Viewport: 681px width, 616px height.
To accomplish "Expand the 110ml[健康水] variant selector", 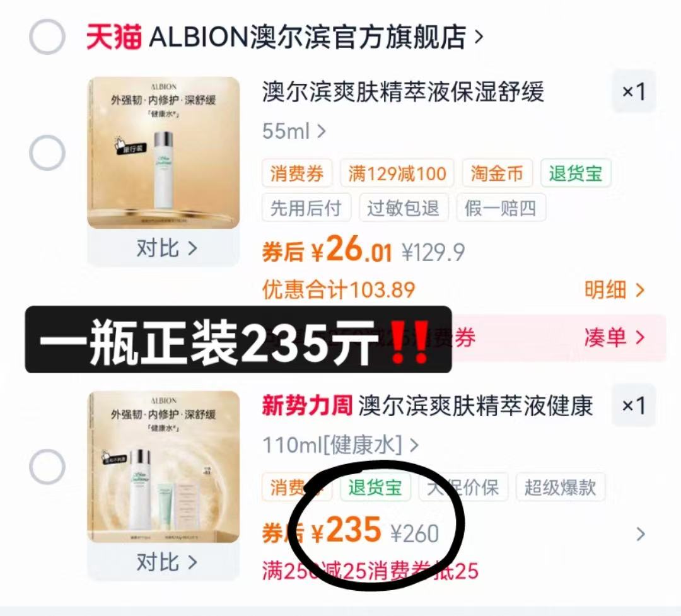I will click(340, 445).
